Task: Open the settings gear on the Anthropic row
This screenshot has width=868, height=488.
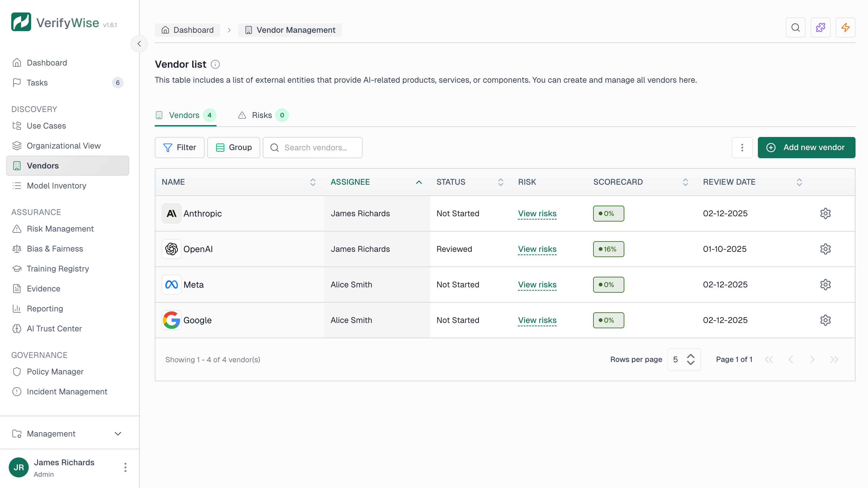Action: point(826,213)
